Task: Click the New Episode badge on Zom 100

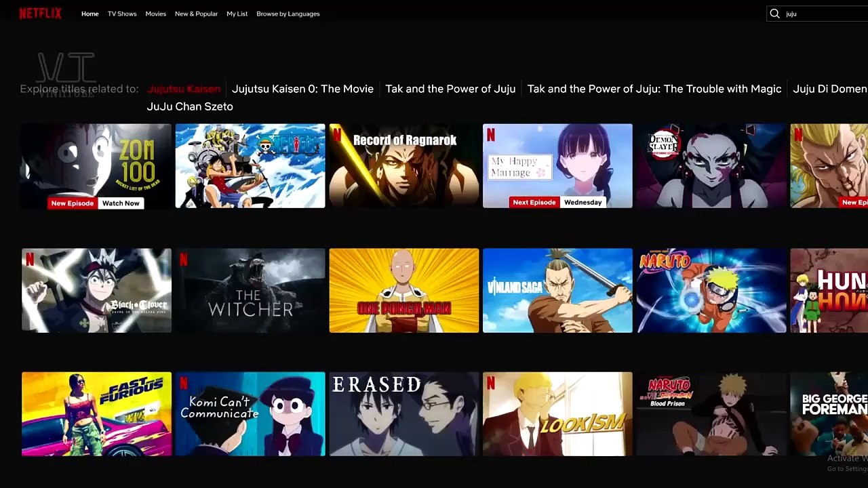Action: click(x=73, y=203)
